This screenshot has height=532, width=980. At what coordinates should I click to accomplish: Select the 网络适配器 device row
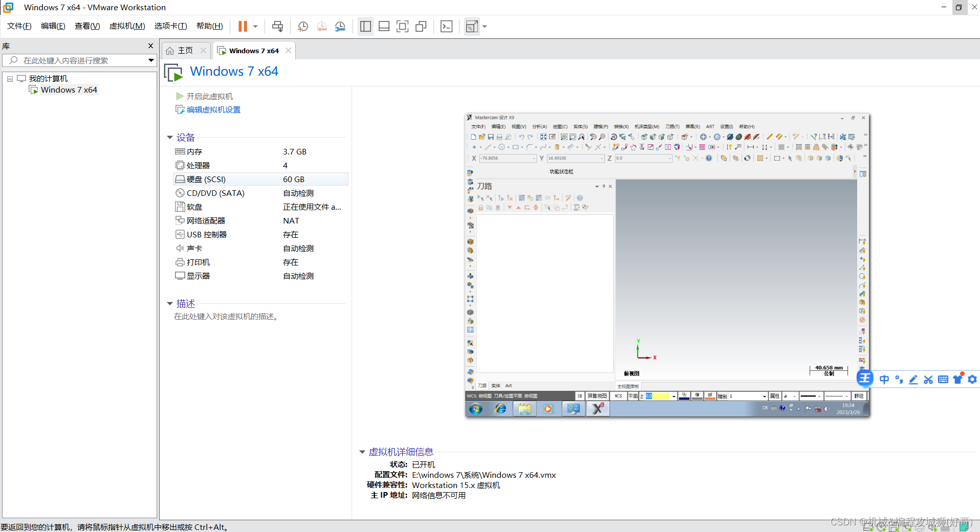coord(260,220)
